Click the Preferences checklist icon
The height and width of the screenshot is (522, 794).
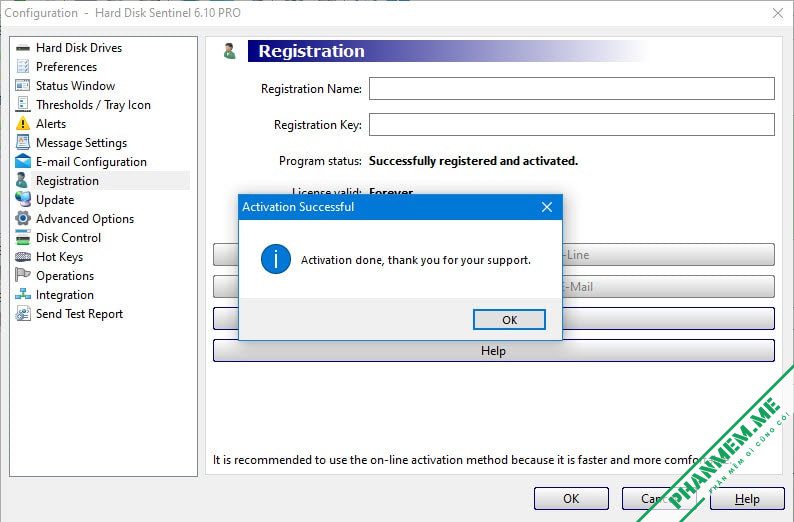pos(23,67)
